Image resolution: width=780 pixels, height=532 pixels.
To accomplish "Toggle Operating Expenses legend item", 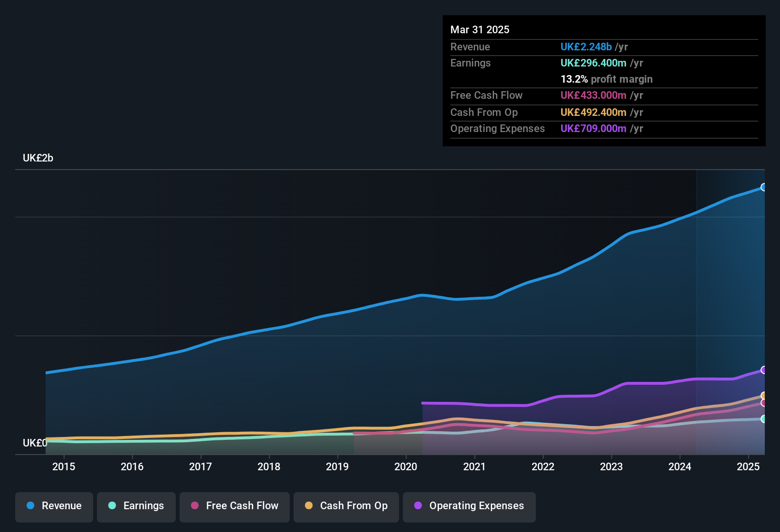I will pos(469,506).
